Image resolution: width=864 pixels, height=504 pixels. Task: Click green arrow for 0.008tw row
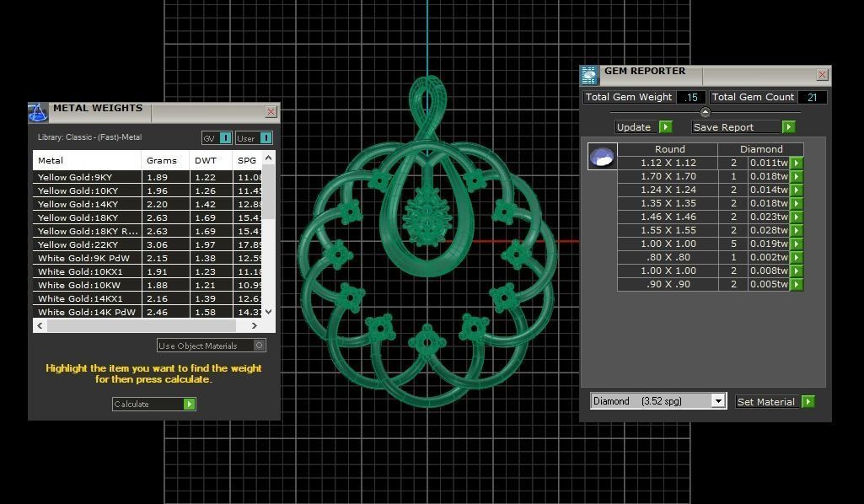tap(797, 271)
